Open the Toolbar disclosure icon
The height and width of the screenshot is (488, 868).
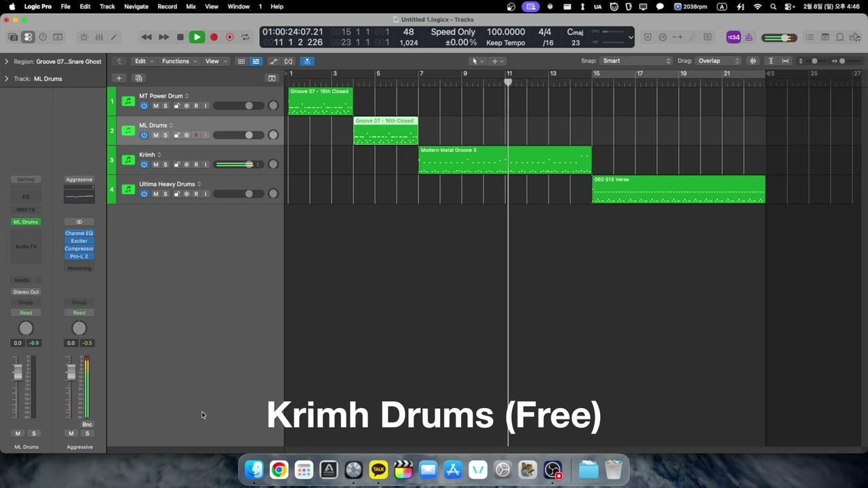[58, 37]
